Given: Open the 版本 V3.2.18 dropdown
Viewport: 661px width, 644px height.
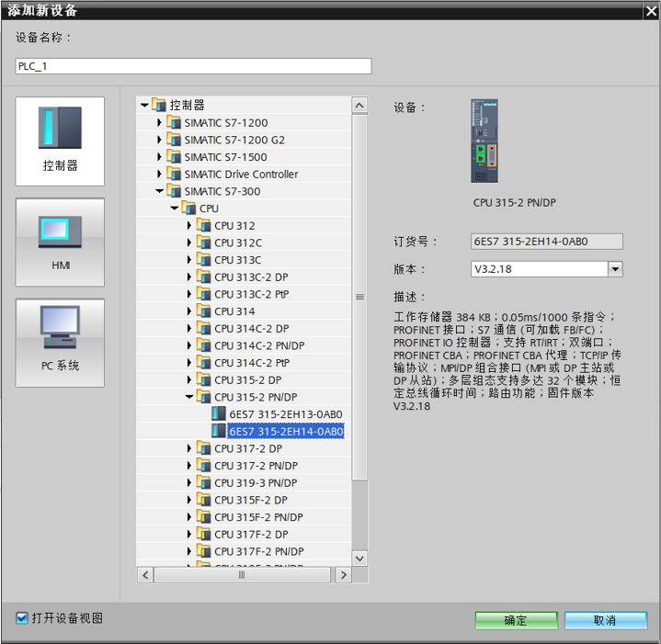Looking at the screenshot, I should (x=615, y=269).
